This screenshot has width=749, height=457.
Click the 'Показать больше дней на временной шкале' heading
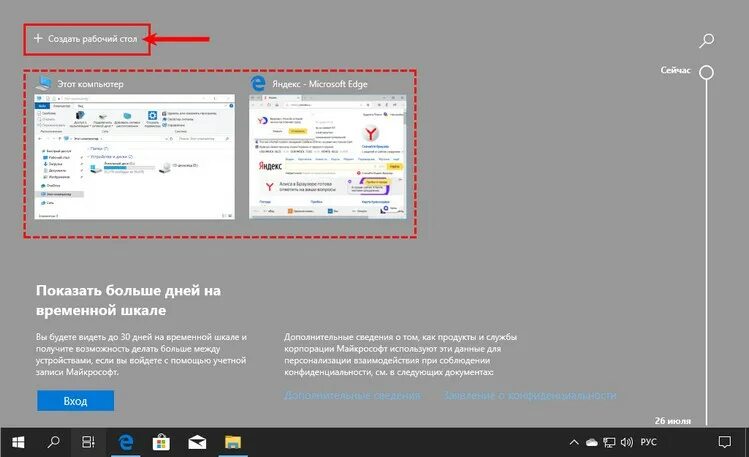coord(128,300)
